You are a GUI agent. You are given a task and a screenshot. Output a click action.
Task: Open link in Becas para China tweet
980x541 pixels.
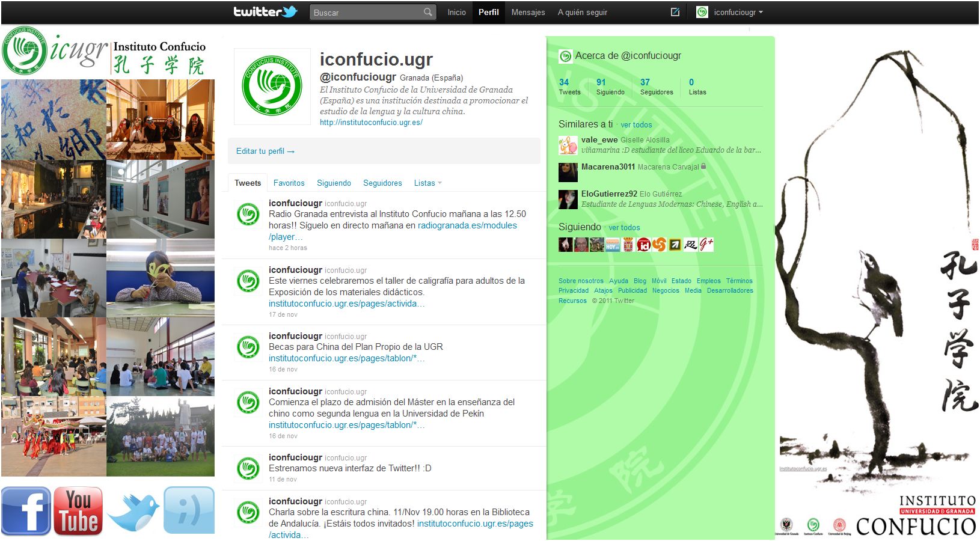click(x=346, y=358)
